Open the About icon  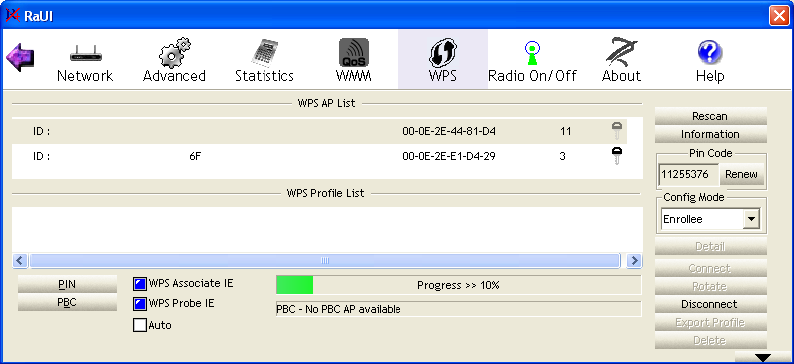tap(621, 52)
